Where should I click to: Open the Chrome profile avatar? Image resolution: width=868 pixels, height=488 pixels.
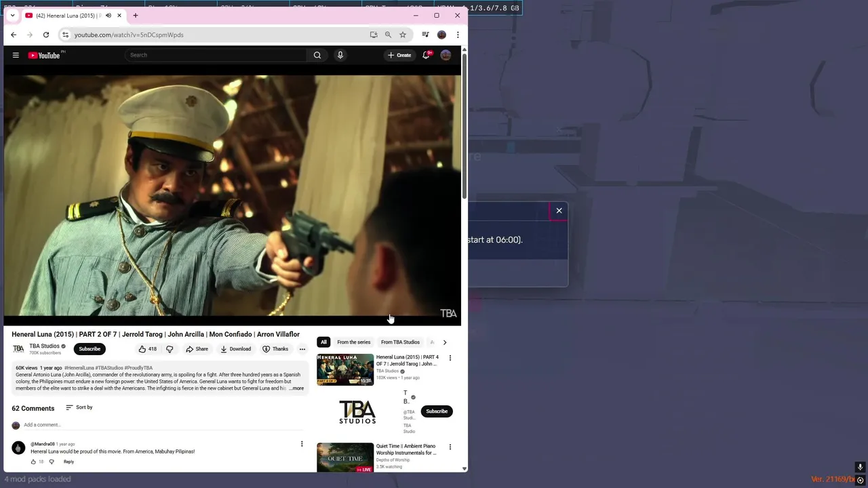(x=441, y=35)
